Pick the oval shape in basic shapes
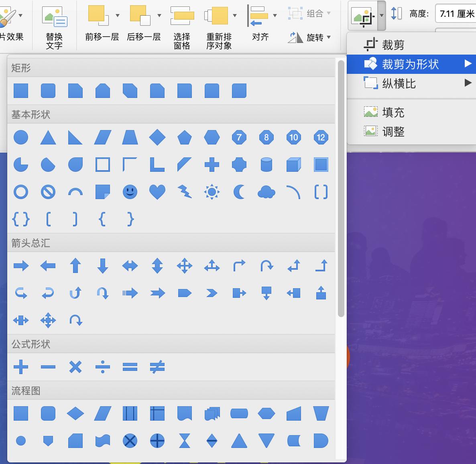476x464 pixels. pyautogui.click(x=21, y=137)
